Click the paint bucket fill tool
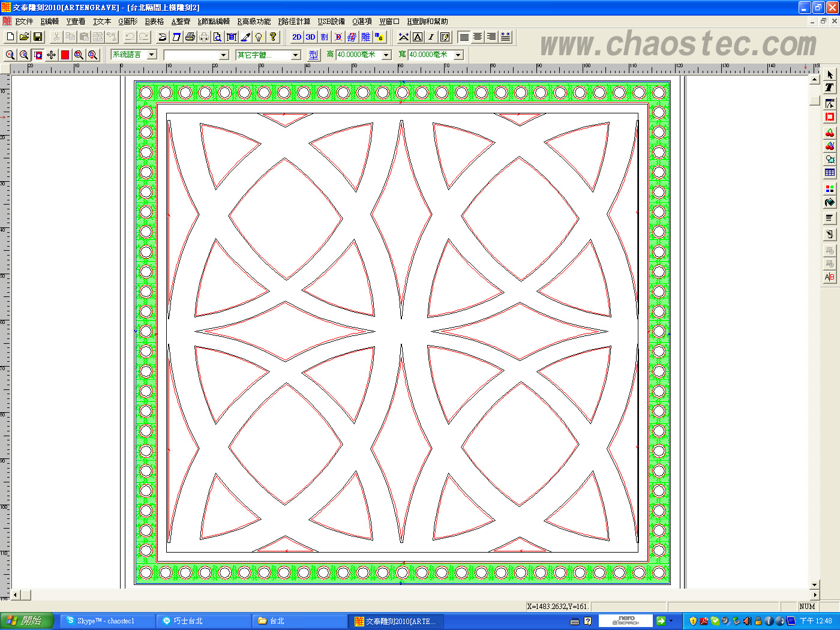 point(830,203)
